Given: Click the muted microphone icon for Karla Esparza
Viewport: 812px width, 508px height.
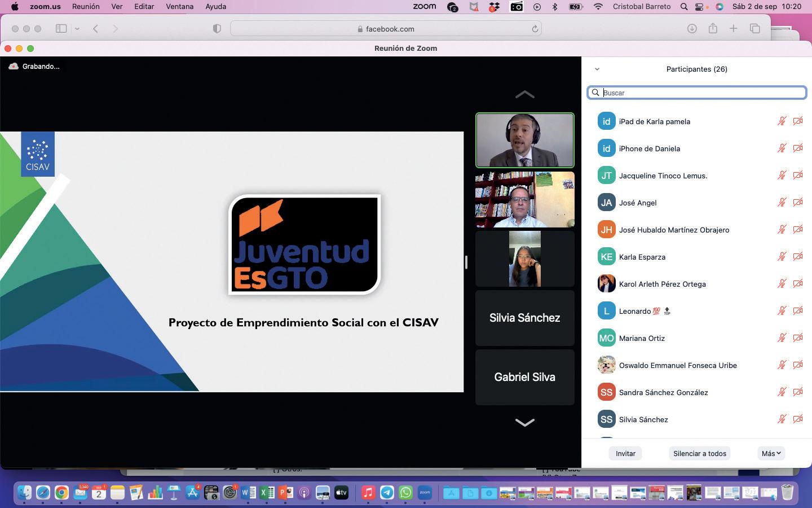Looking at the screenshot, I should [782, 257].
